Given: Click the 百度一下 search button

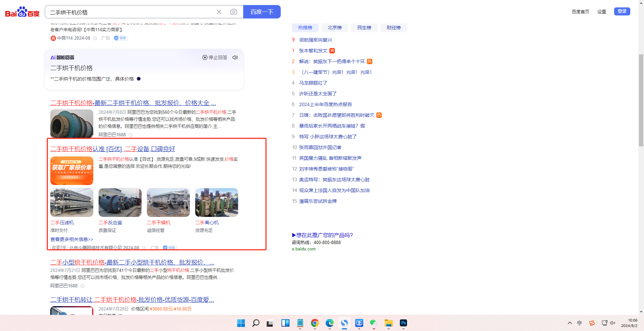Looking at the screenshot, I should coord(262,12).
